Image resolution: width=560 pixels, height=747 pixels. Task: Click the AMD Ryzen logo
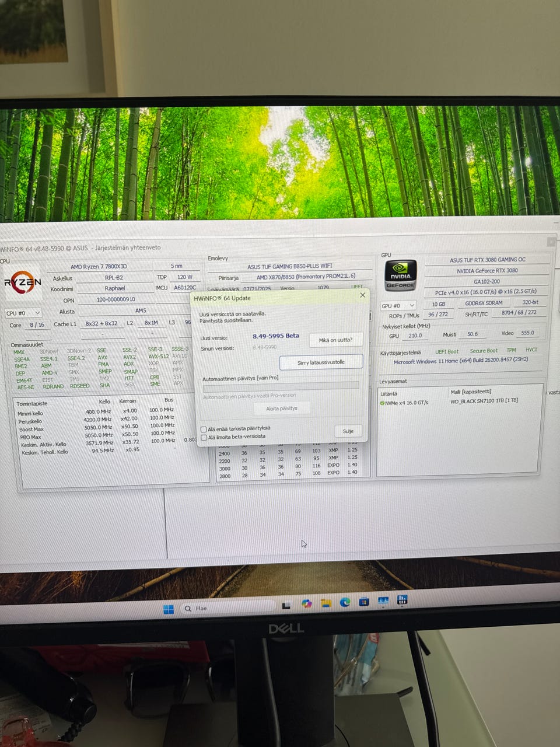[23, 283]
